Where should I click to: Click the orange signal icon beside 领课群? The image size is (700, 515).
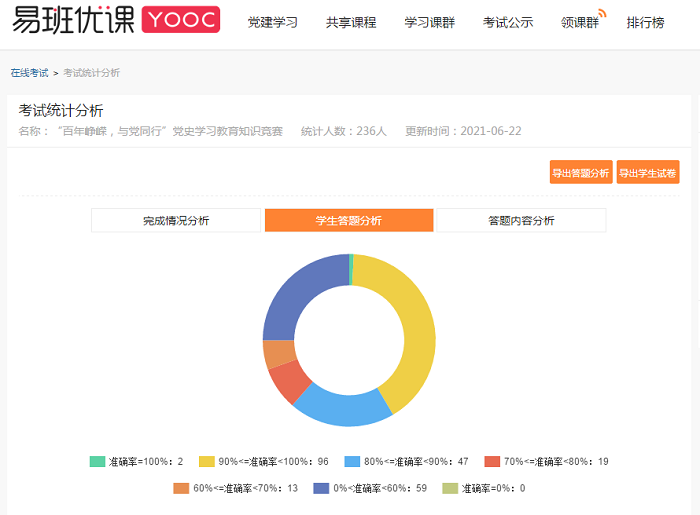coord(603,13)
